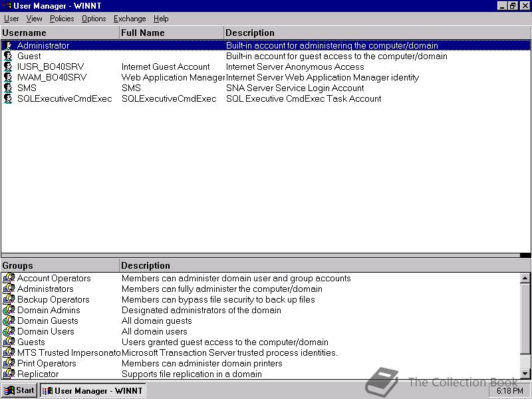This screenshot has height=399, width=532.
Task: Select the Backup Operators group icon
Action: [x=9, y=299]
